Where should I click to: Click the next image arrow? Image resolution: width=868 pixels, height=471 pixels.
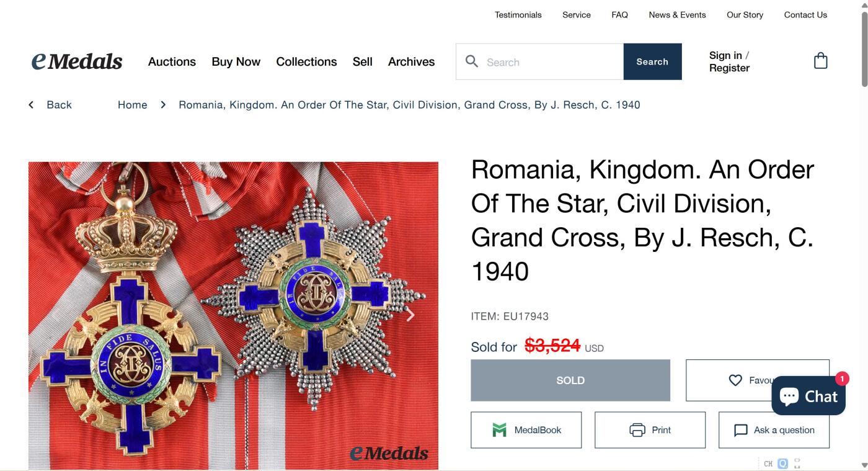click(x=410, y=315)
